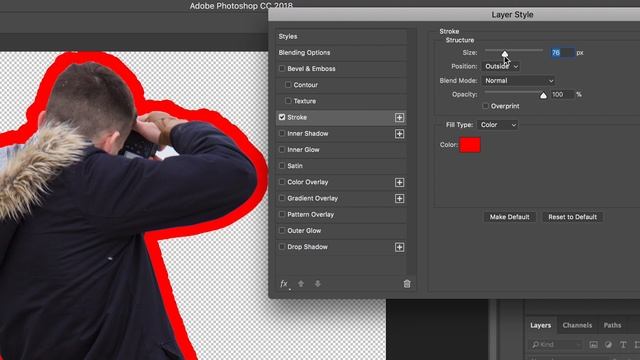This screenshot has height=360, width=640.
Task: Select the Satin row label
Action: 295,166
